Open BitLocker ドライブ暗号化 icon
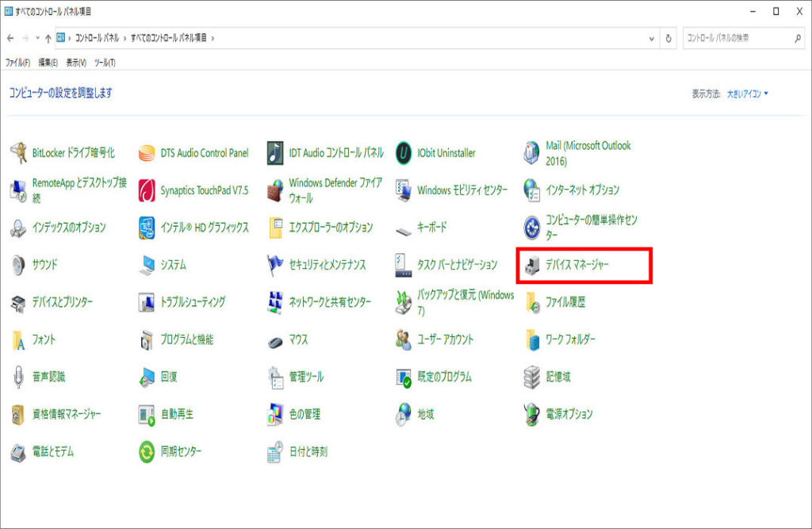Image resolution: width=812 pixels, height=529 pixels. coord(19,153)
